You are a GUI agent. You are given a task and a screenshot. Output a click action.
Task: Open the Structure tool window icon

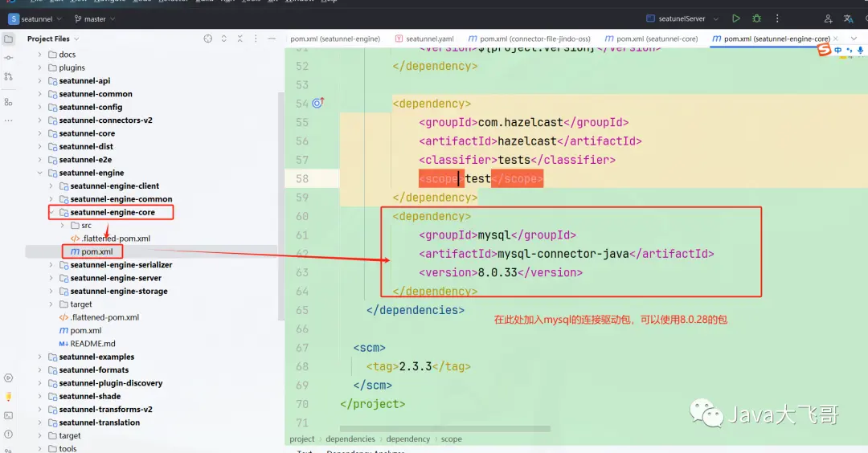(8, 102)
